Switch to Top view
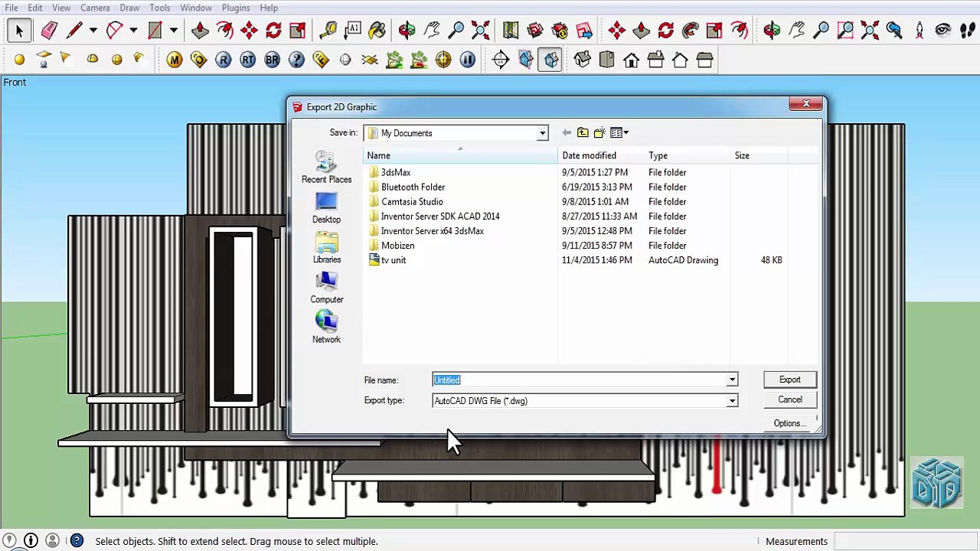Image resolution: width=980 pixels, height=551 pixels. point(607,60)
